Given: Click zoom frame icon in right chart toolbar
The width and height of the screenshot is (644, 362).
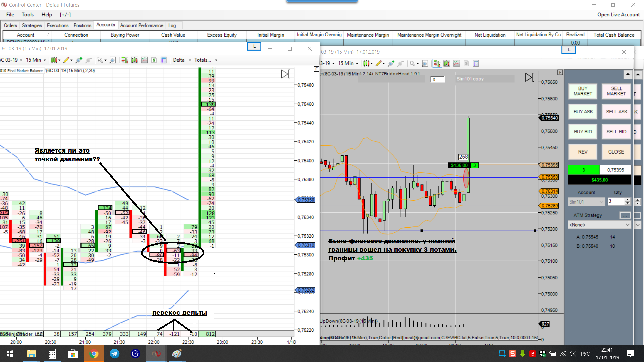Looking at the screenshot, I should pos(425,63).
